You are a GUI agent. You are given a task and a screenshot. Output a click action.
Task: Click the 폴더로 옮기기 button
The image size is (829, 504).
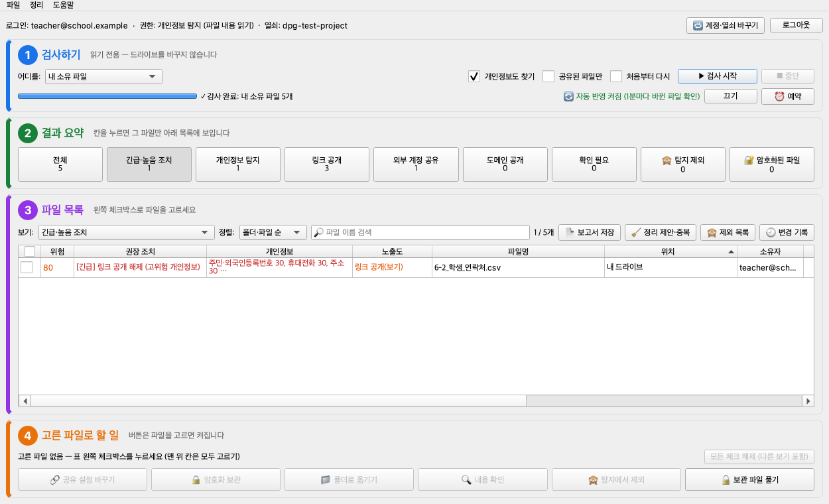[350, 479]
